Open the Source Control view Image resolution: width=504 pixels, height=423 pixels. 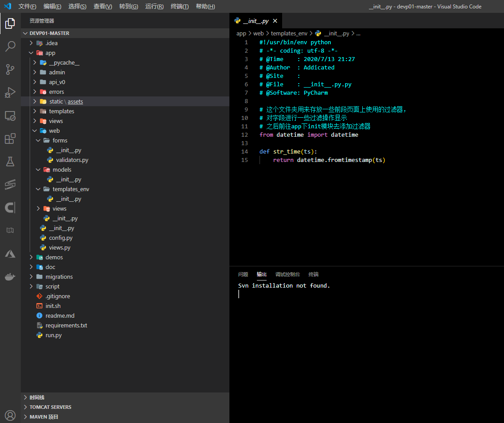(x=10, y=69)
